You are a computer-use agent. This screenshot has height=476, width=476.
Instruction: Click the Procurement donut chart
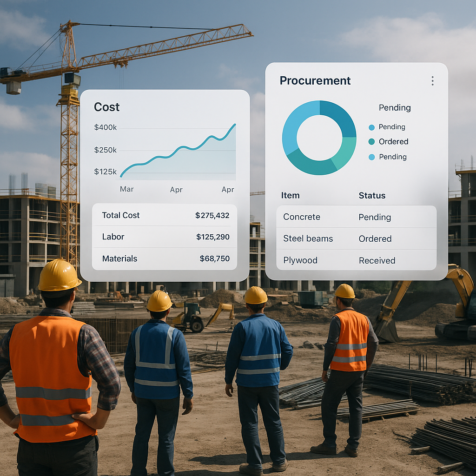pos(319,138)
